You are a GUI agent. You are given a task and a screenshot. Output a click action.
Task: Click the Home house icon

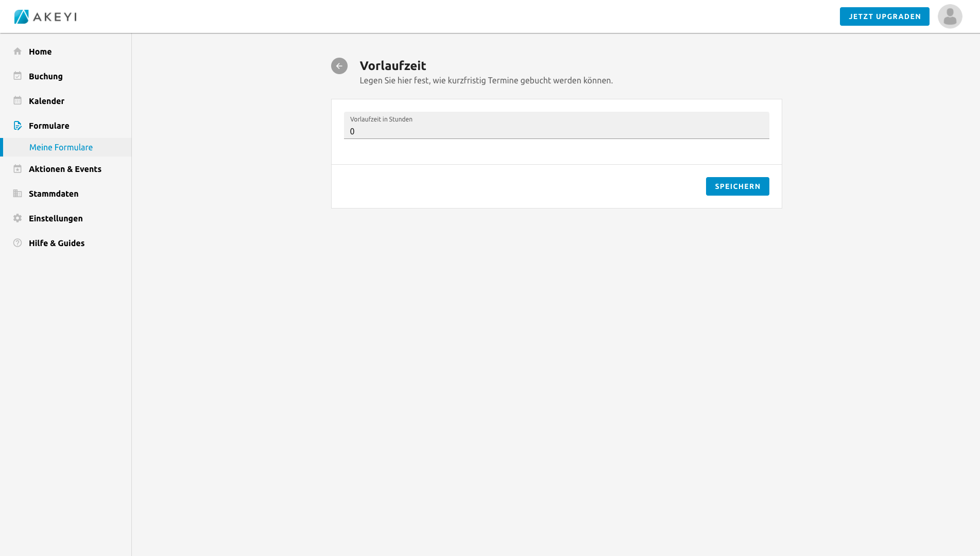(18, 51)
